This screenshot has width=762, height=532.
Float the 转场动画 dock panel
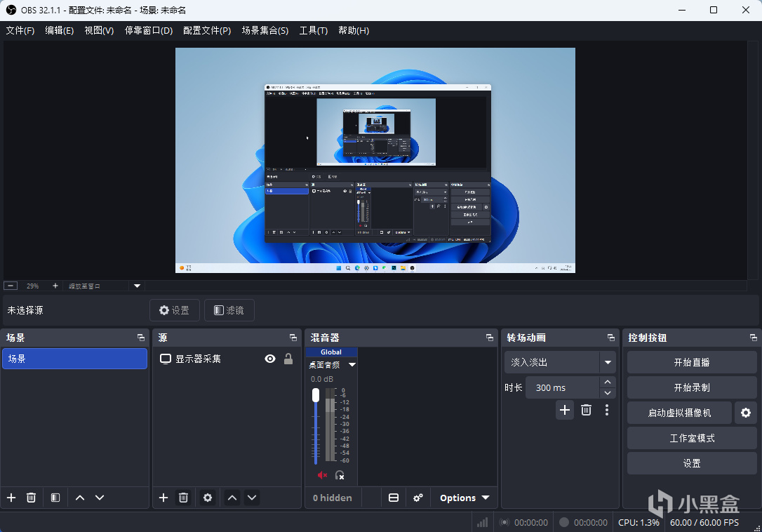[611, 338]
